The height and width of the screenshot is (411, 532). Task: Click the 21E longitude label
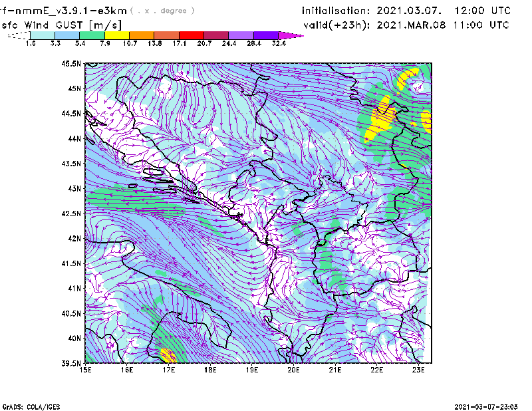(335, 370)
